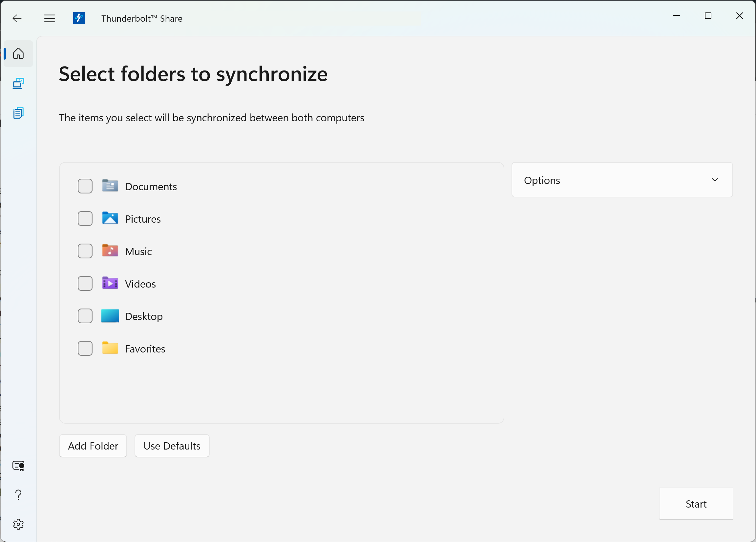The image size is (756, 542).
Task: Check the Pictures checkbox
Action: coord(85,218)
